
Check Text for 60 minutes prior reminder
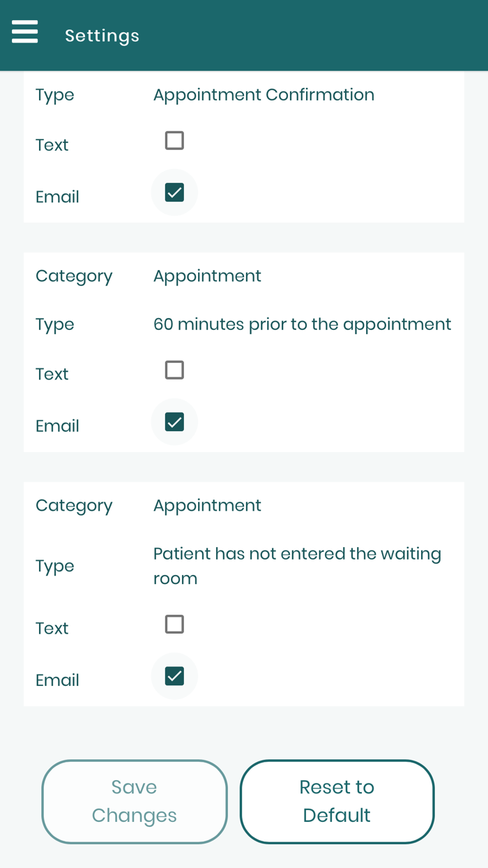(174, 369)
